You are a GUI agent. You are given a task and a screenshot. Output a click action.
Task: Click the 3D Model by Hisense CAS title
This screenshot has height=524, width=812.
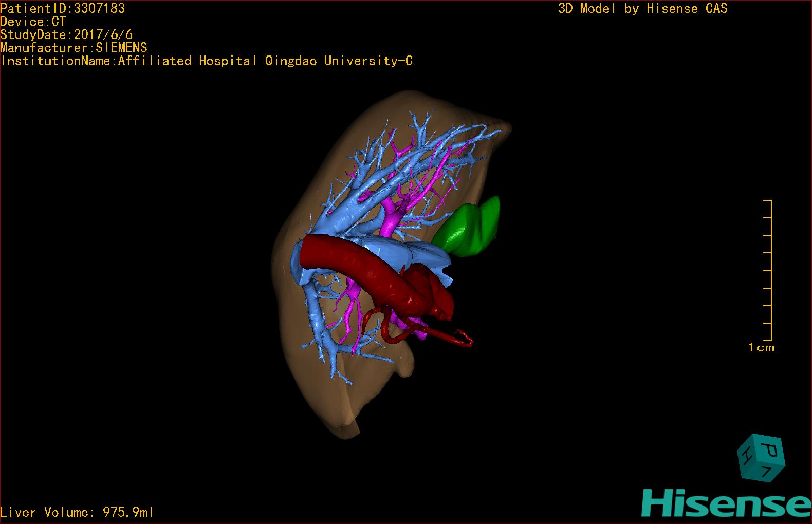(643, 8)
